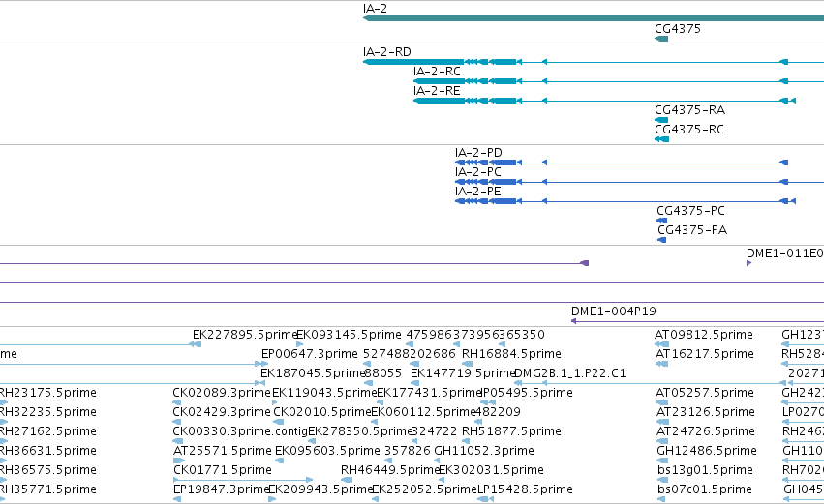Viewport: 824px width, 504px height.
Task: Select the EK227895.5prime EST label
Action: coord(245,335)
